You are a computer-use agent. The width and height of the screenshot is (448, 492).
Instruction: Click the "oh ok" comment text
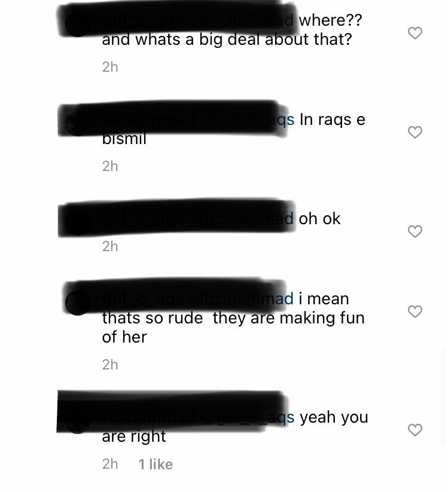click(x=319, y=218)
